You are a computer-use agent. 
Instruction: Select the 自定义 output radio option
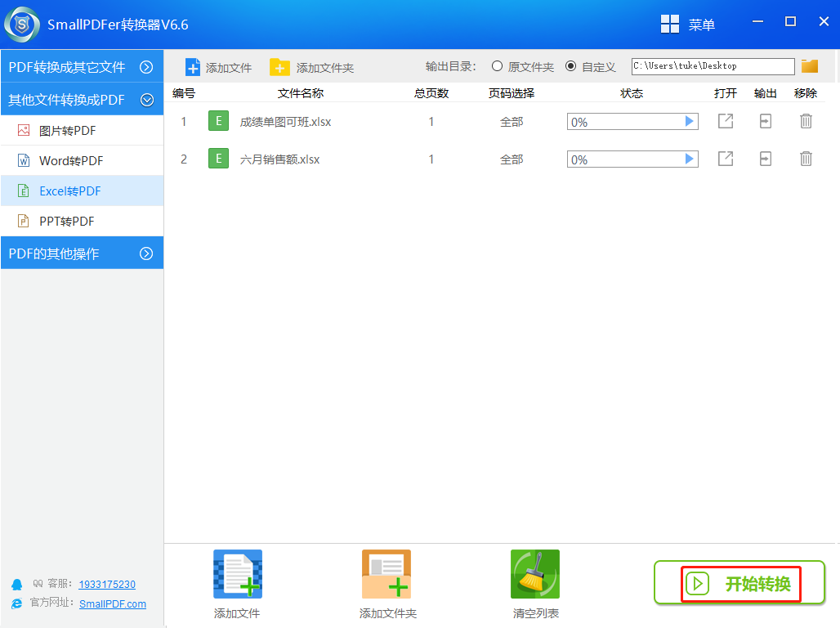tap(570, 66)
